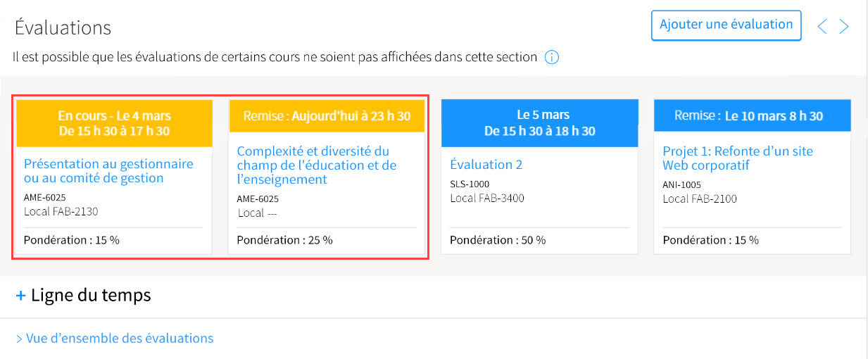
Task: Open the Évaluation 2 link
Action: [486, 165]
